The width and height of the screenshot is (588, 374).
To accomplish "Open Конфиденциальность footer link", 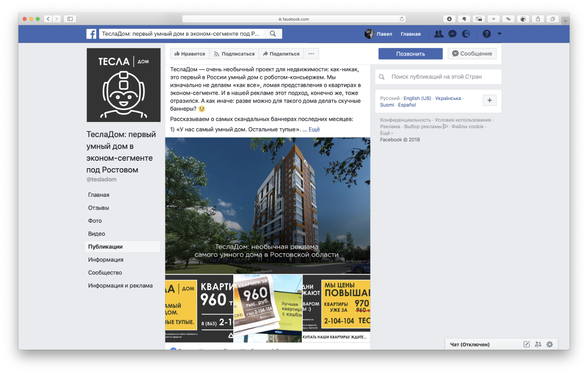I will (x=405, y=120).
